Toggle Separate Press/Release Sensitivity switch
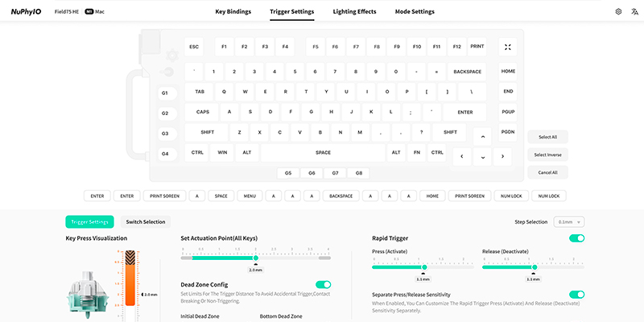The image size is (644, 322). pos(576,295)
